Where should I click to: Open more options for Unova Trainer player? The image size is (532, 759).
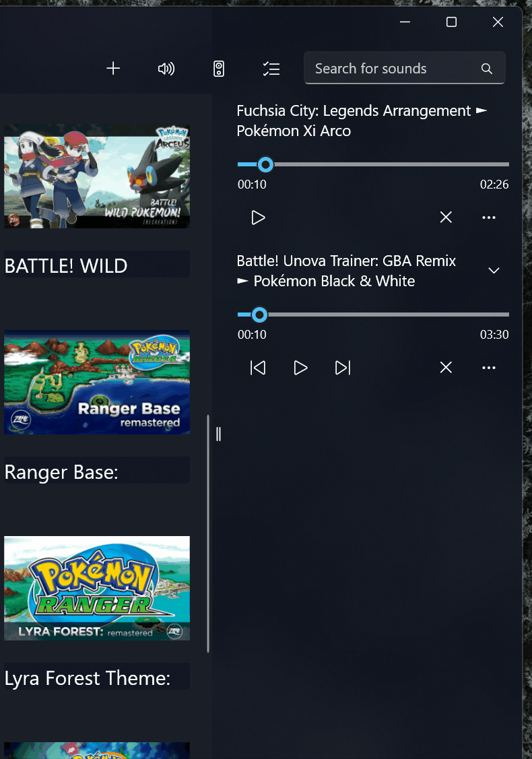point(489,368)
